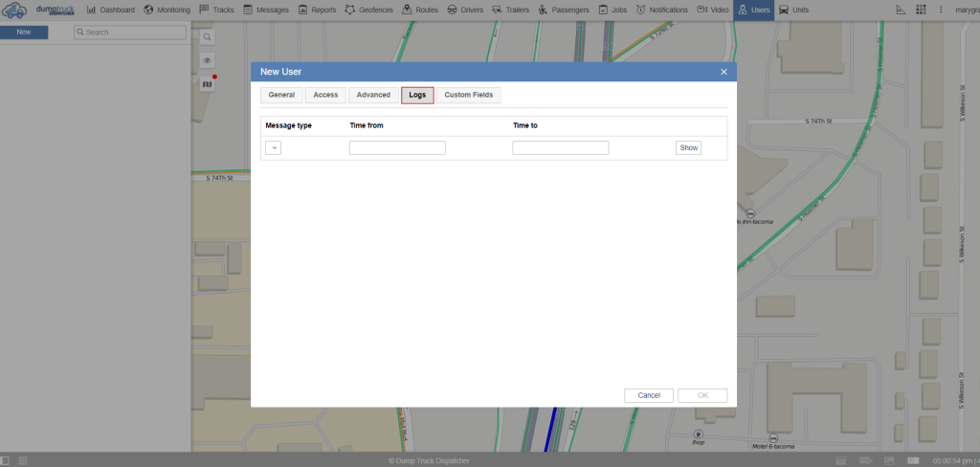
Task: Open the Video camera section
Action: (714, 10)
